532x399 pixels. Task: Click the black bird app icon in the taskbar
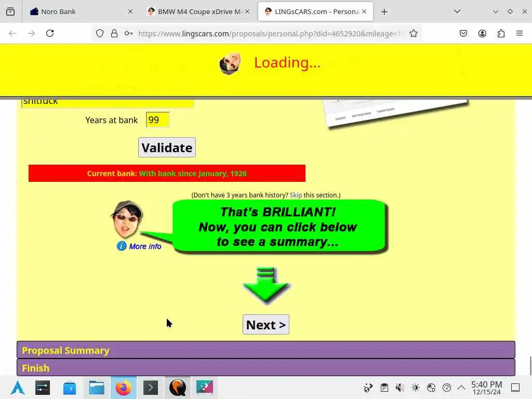point(178,388)
